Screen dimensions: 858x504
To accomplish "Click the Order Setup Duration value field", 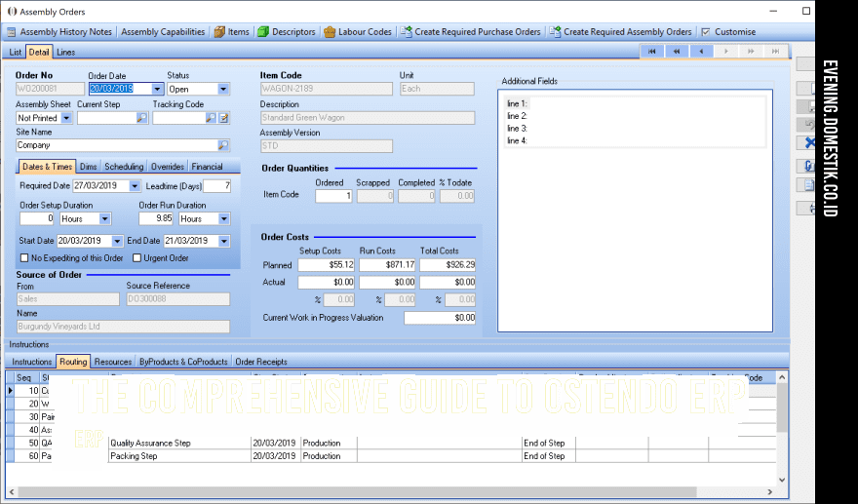I will [37, 218].
